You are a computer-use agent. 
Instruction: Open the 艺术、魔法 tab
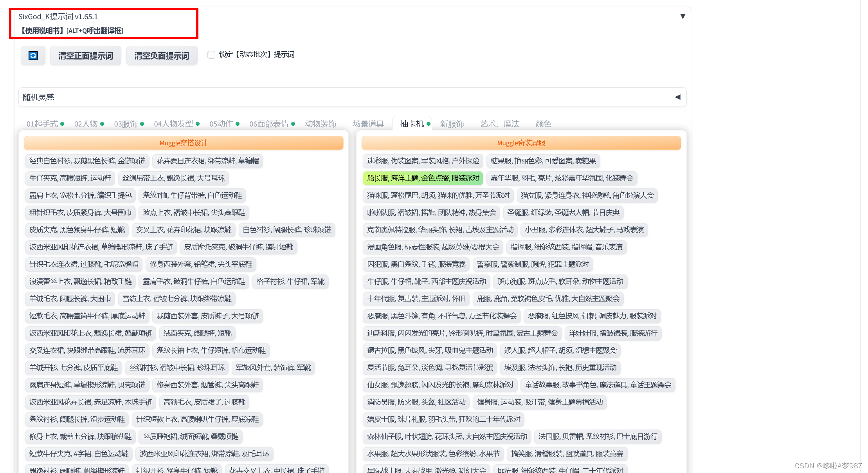(499, 124)
